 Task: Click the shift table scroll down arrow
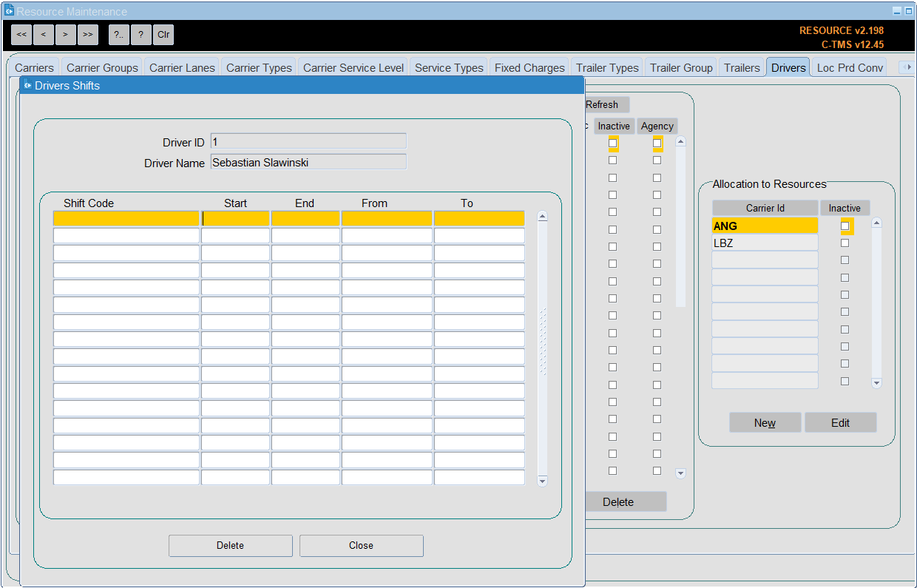click(x=542, y=481)
